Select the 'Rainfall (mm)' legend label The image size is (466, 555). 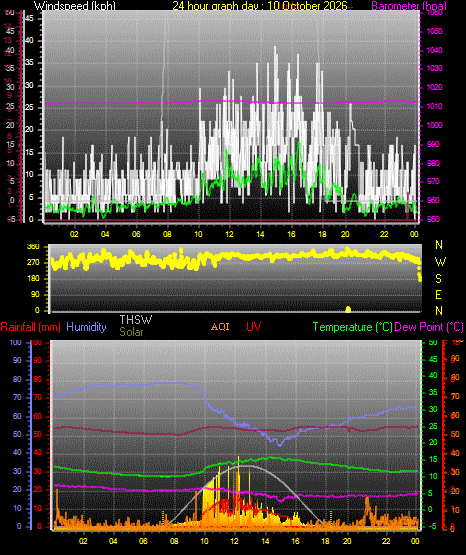tap(30, 327)
